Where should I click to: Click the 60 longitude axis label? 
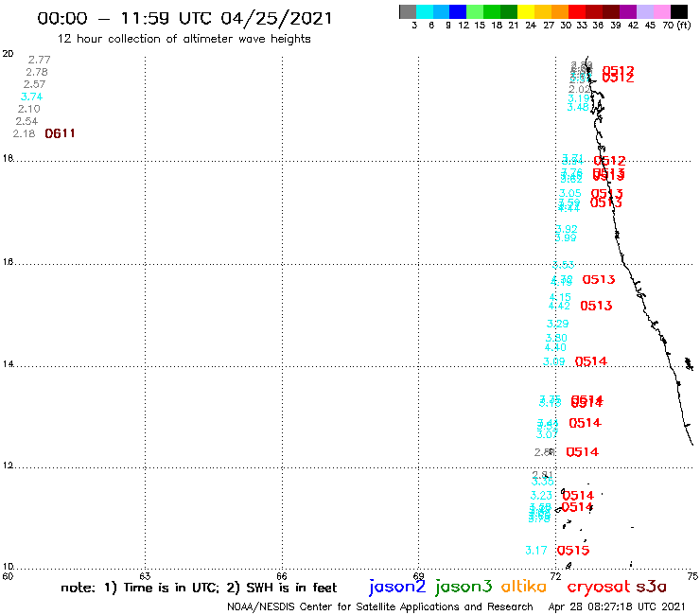click(8, 576)
